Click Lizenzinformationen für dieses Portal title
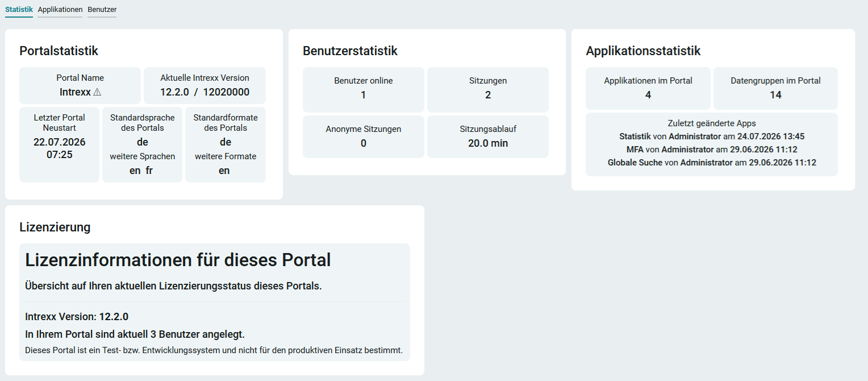This screenshot has height=381, width=868. coord(178,260)
